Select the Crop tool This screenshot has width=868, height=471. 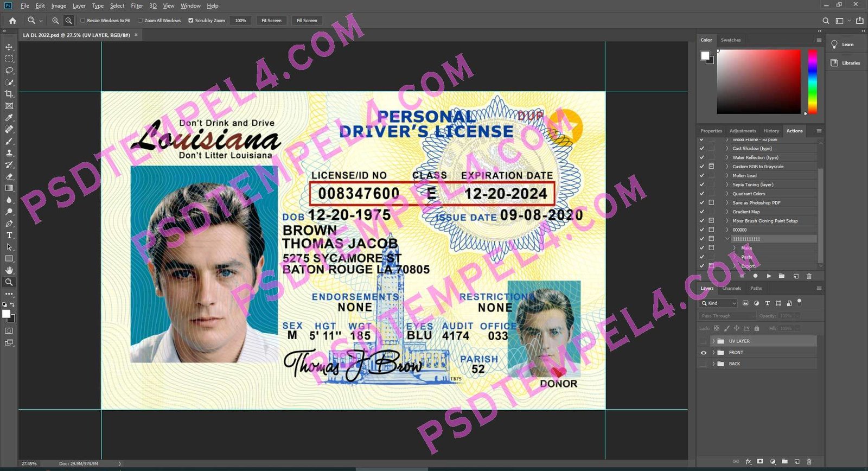[9, 94]
